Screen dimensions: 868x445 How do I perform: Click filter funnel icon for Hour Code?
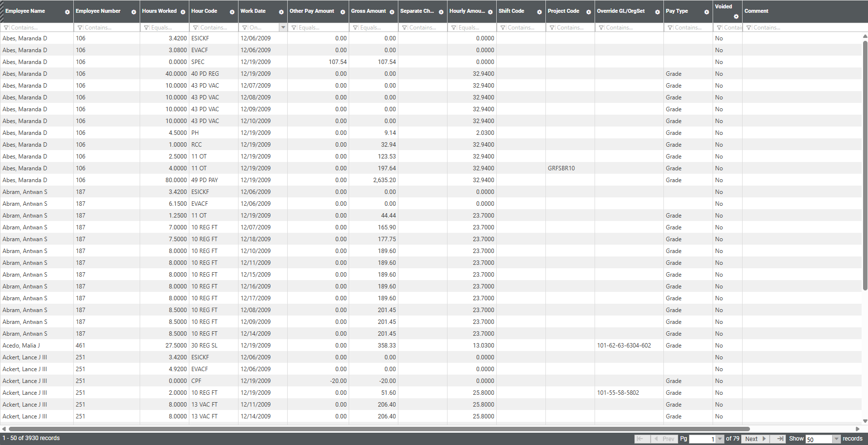(x=196, y=28)
